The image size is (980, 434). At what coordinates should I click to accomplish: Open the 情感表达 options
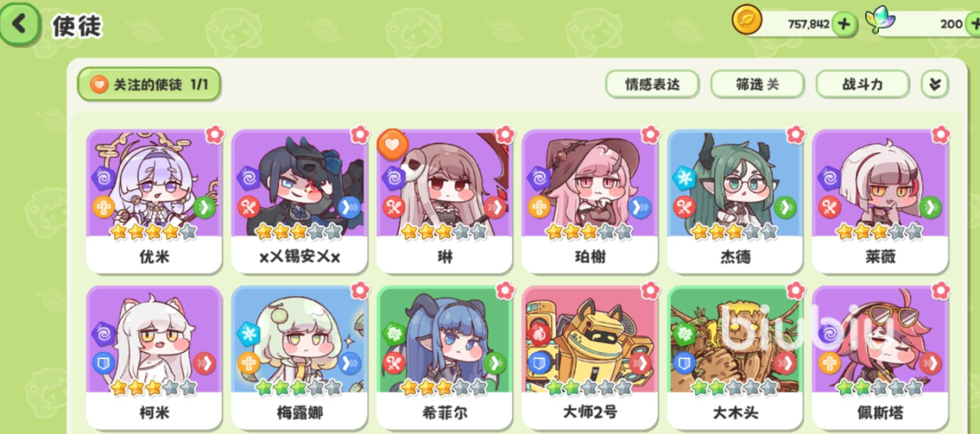click(x=652, y=84)
